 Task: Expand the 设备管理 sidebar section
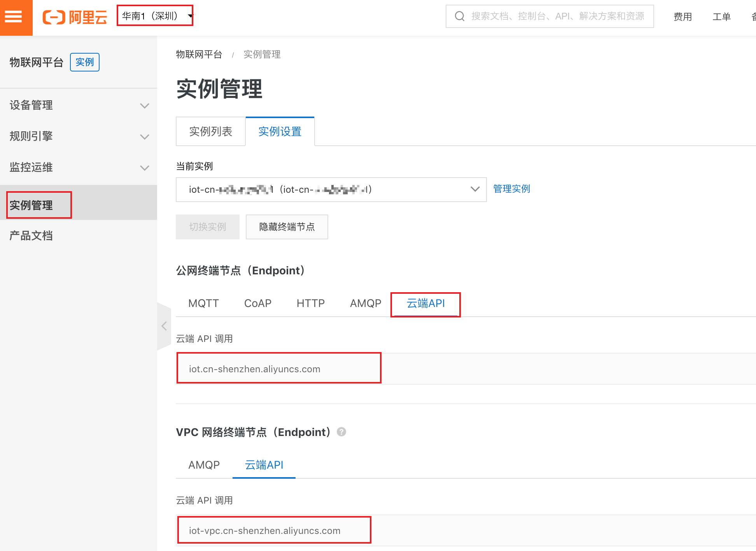79,105
